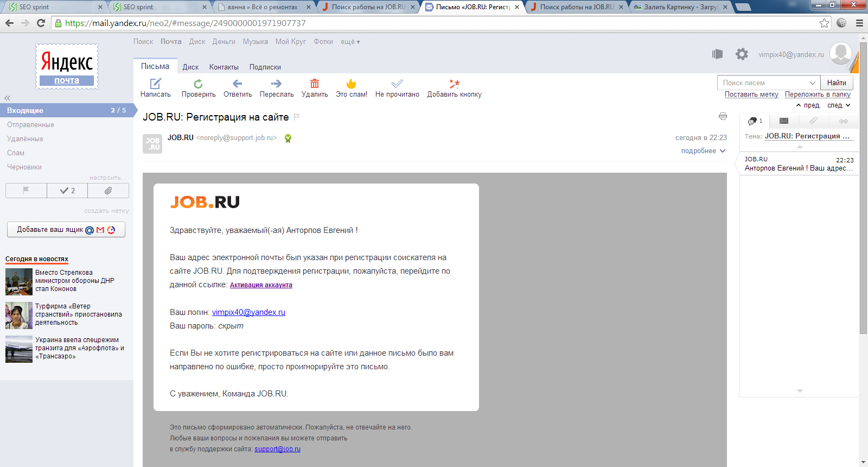Image resolution: width=868 pixels, height=467 pixels.
Task: Open the Деньги service in the top menu
Action: click(224, 42)
